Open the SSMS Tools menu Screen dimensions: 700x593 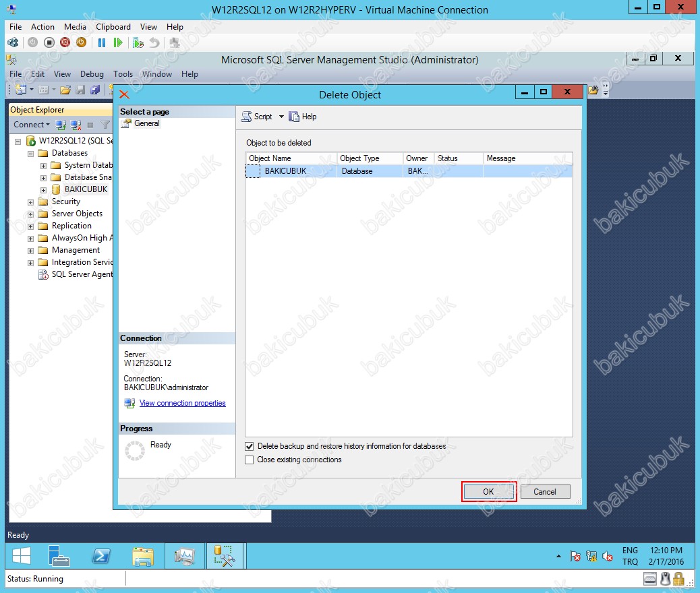(123, 74)
